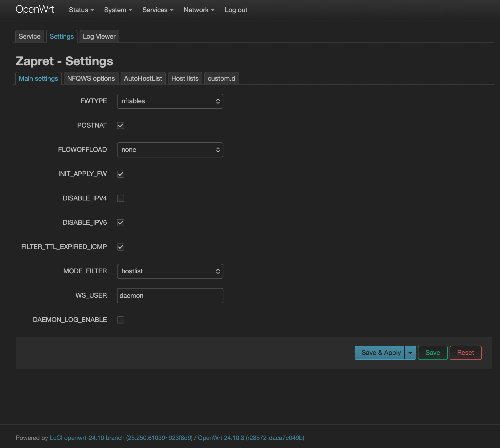Click the green Save button
This screenshot has height=448, width=500.
coord(433,353)
